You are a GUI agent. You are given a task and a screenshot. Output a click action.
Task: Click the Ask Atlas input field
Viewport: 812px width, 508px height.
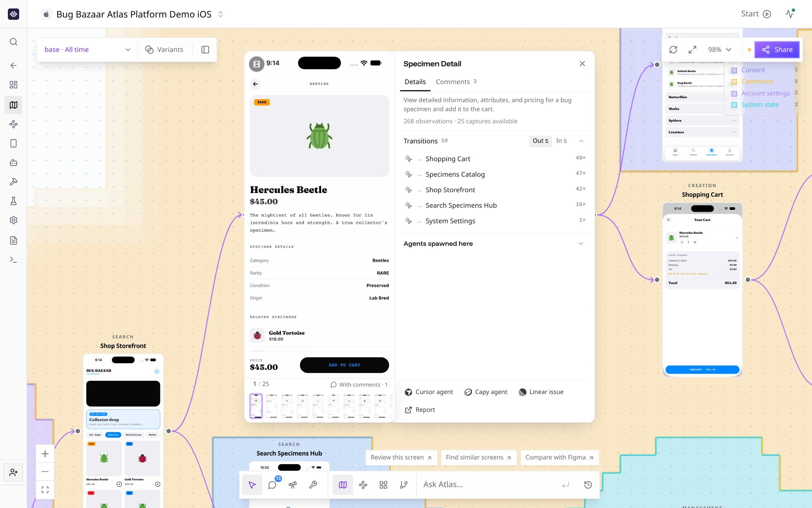point(489,484)
